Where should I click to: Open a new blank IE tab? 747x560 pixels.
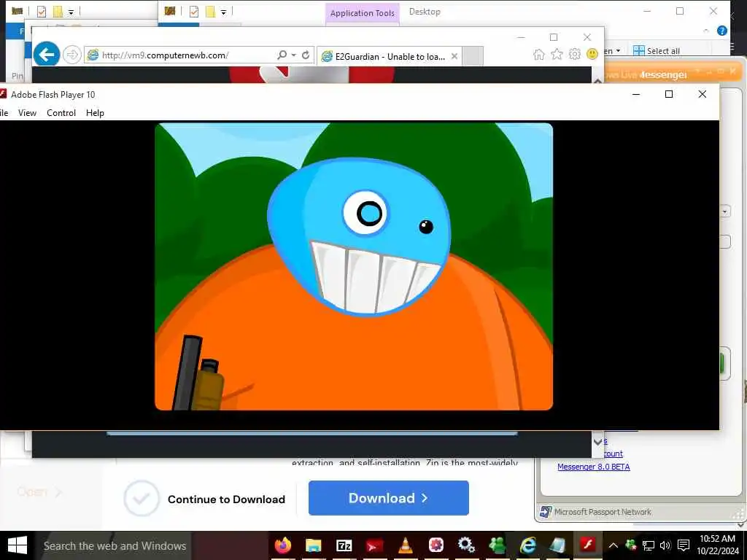tap(473, 56)
